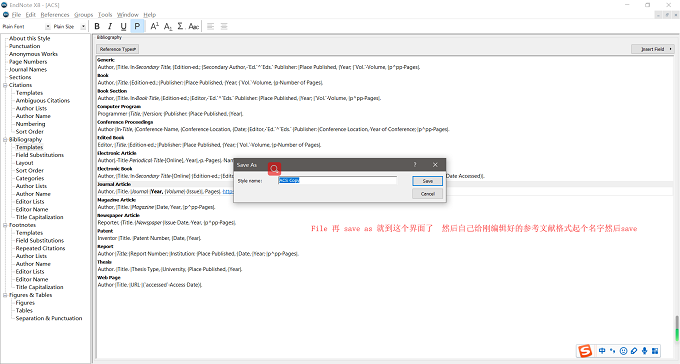Select Ambiguous Citations under Citations
Screen dimensions: 680x364
(42, 100)
